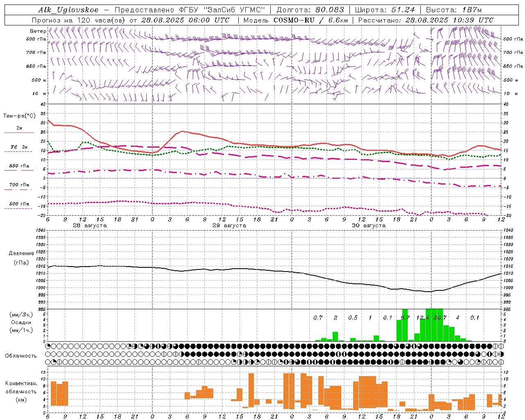Viewport: 525px width, 420px height.
Task: Click the "(гПа)" unit under Давление
Action: tap(21, 263)
